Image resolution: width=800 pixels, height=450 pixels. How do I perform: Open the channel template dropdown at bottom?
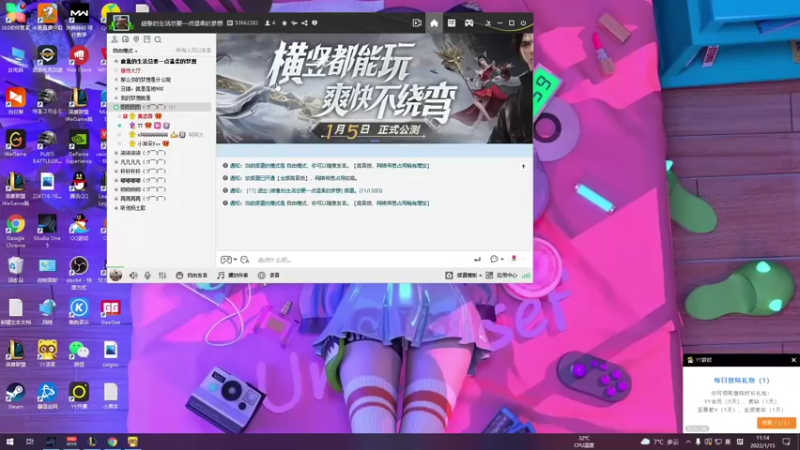464,276
